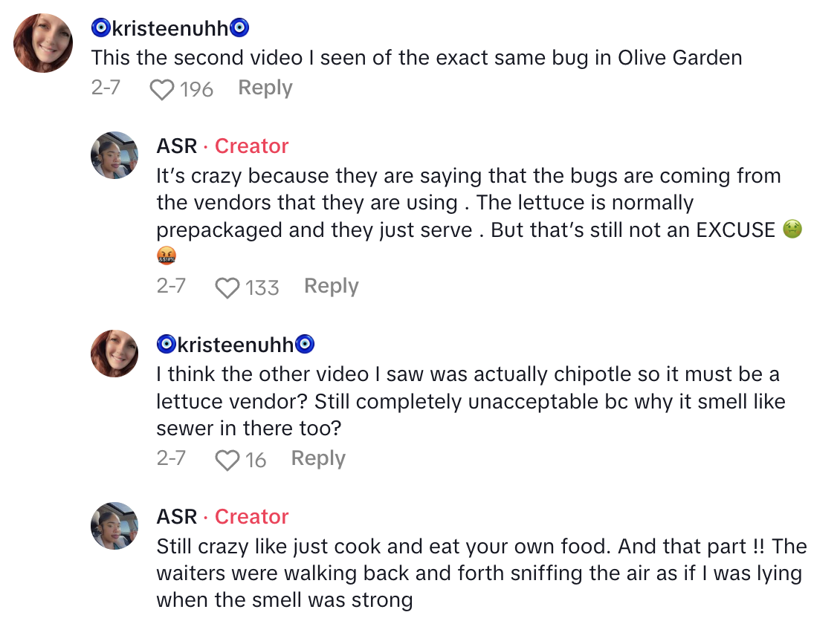Click the 196 like count
The height and width of the screenshot is (618, 840).
[x=196, y=90]
